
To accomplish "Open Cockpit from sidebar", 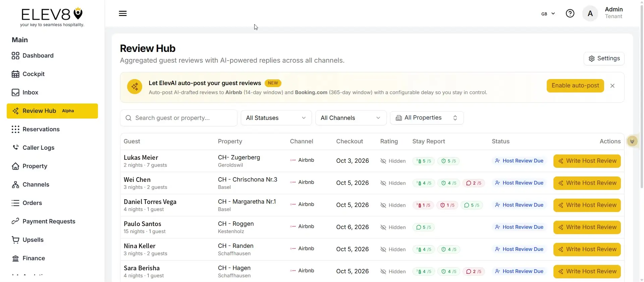I will click(x=52, y=74).
